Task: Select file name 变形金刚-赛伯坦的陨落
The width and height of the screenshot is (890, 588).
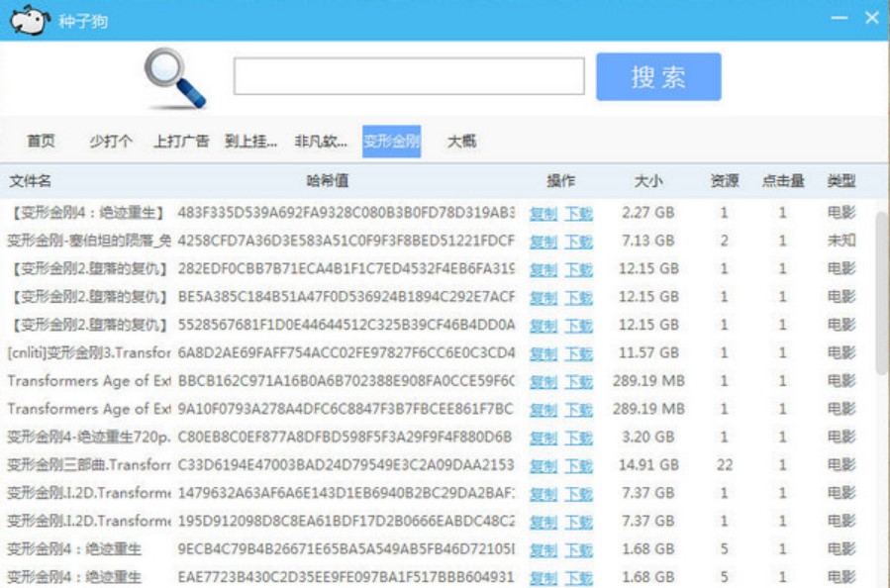Action: (x=88, y=241)
